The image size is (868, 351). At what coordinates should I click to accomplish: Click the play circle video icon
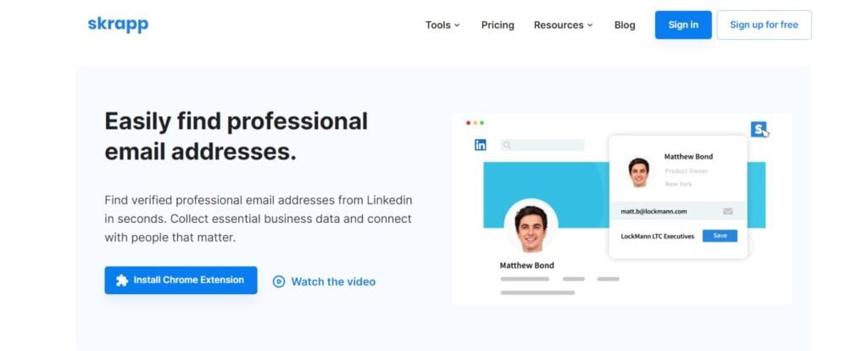tap(279, 281)
